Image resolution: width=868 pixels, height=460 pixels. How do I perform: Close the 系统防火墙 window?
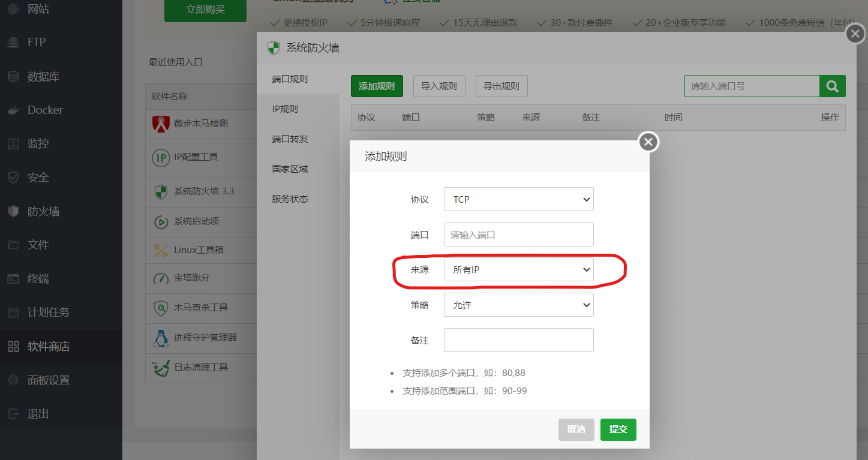(855, 34)
